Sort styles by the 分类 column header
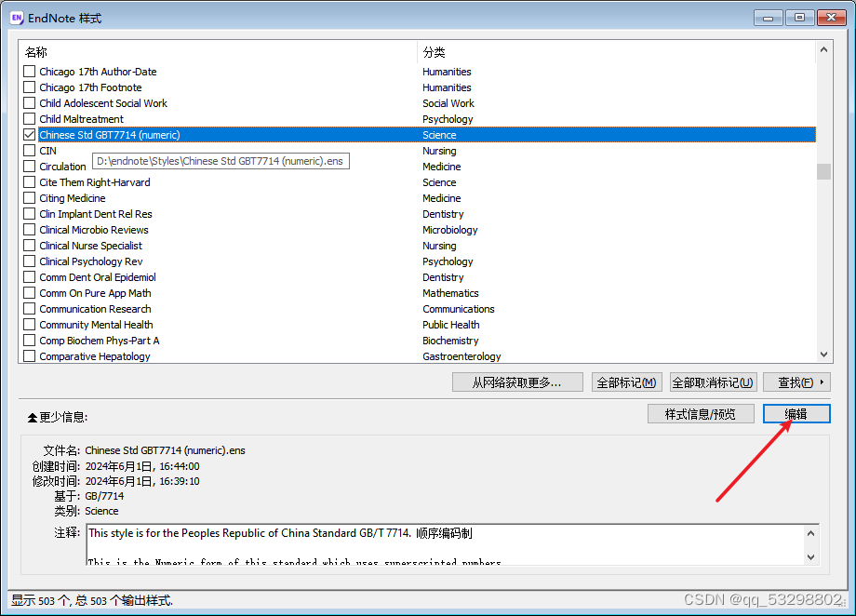Viewport: 856px width, 616px height. tap(434, 52)
